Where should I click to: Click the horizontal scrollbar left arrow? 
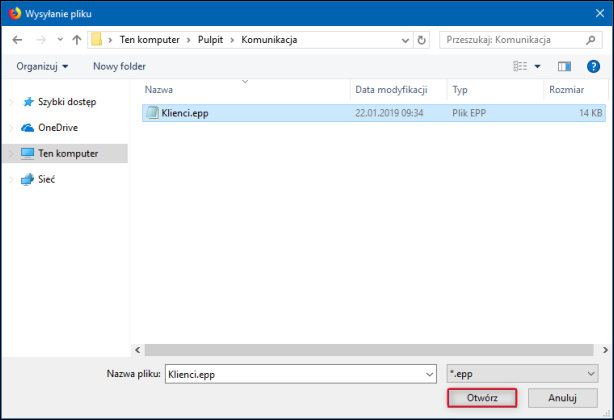coord(137,350)
